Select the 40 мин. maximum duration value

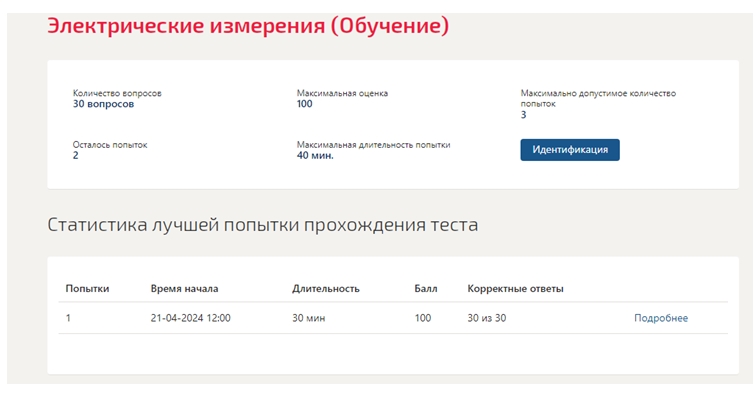315,156
